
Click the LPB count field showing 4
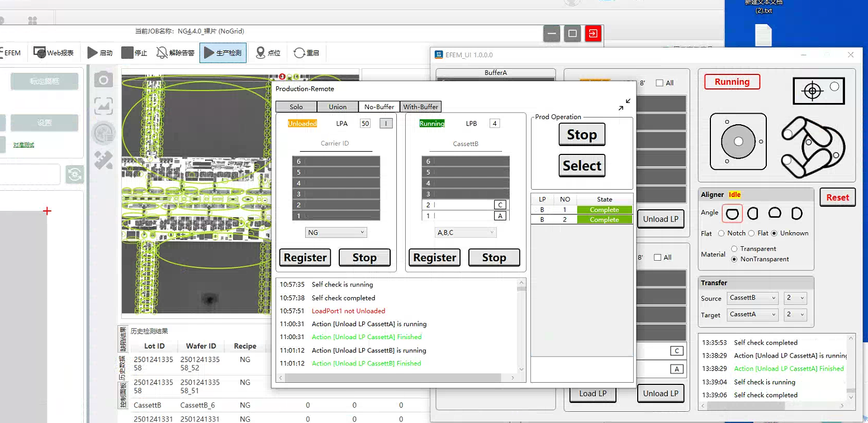click(495, 124)
